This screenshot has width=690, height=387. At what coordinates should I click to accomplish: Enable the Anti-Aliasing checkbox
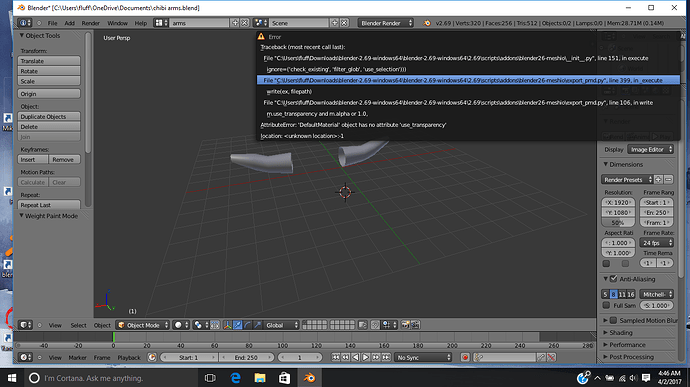pyautogui.click(x=614, y=279)
